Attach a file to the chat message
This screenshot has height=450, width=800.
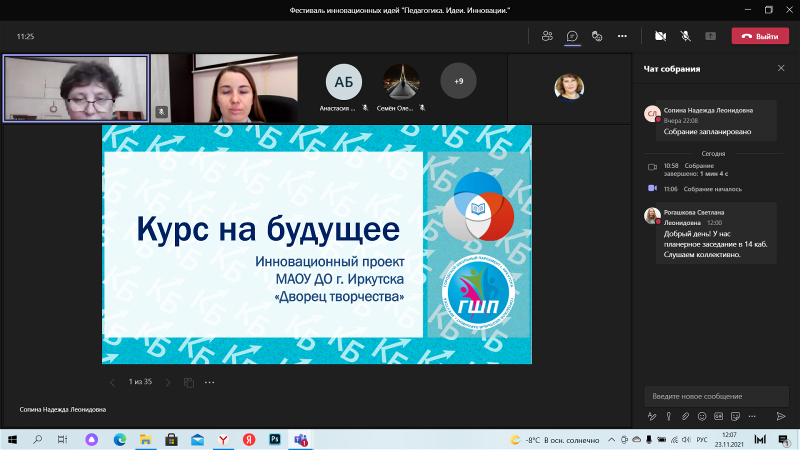click(x=685, y=416)
